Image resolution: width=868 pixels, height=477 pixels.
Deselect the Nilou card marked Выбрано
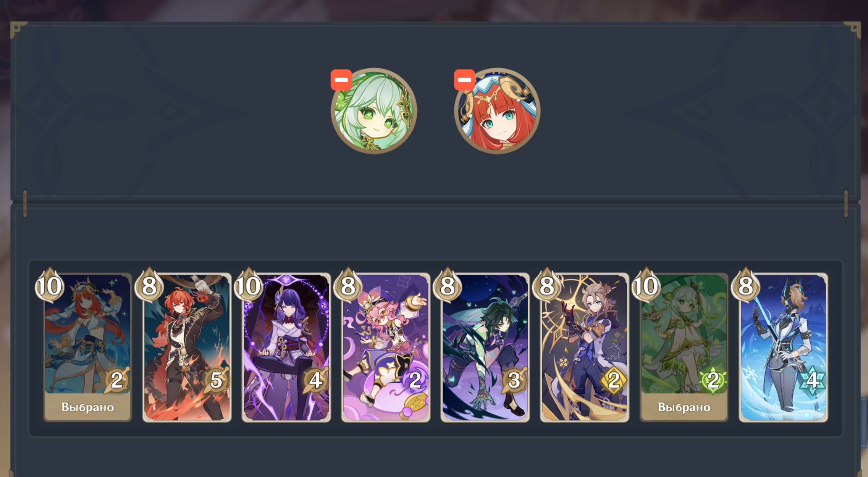pyautogui.click(x=87, y=347)
